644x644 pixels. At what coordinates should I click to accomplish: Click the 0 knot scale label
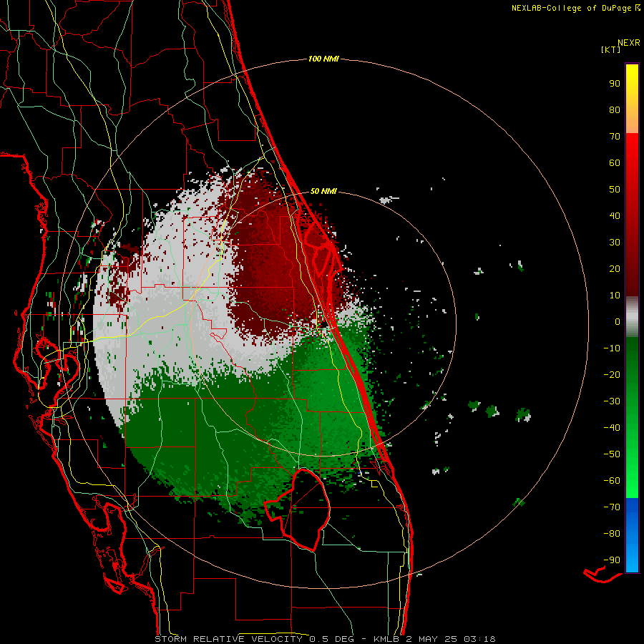pos(618,321)
